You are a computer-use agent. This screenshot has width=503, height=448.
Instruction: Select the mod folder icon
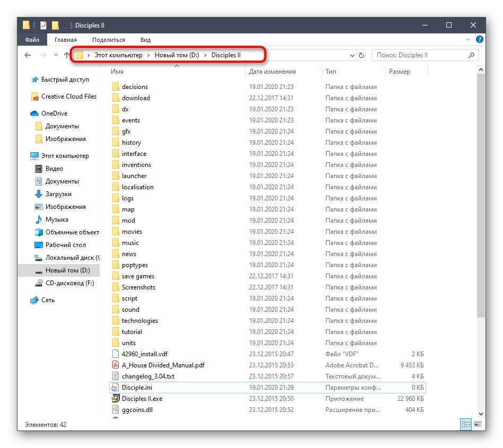(x=116, y=220)
